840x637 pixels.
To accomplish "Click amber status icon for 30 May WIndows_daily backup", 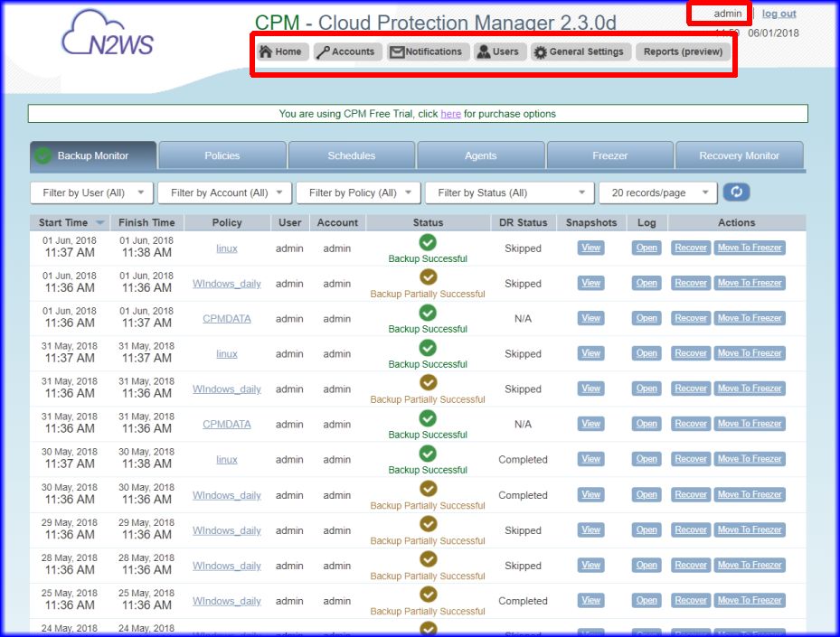I will (428, 488).
